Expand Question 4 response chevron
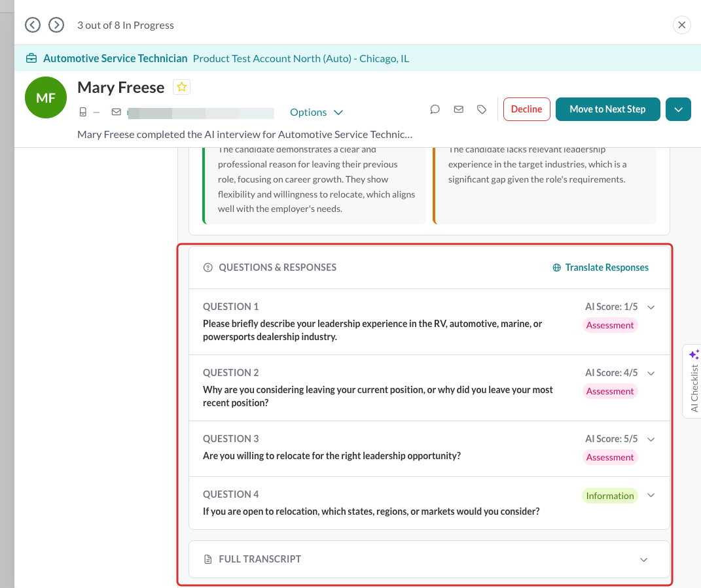 coord(651,495)
